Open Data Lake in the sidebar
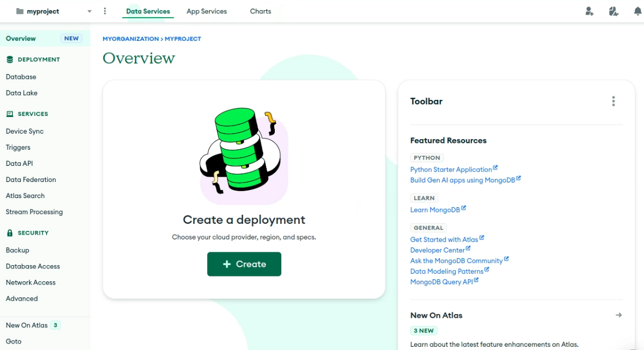This screenshot has height=350, width=644. pyautogui.click(x=21, y=93)
